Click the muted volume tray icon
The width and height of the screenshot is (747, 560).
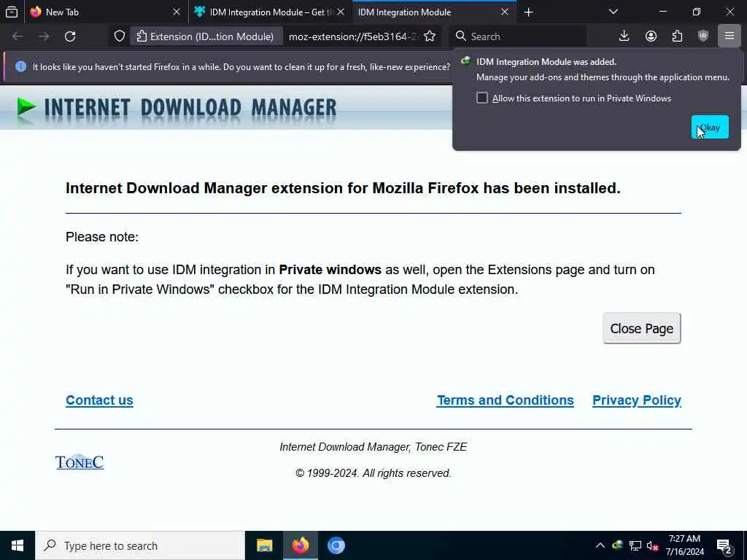pyautogui.click(x=652, y=545)
